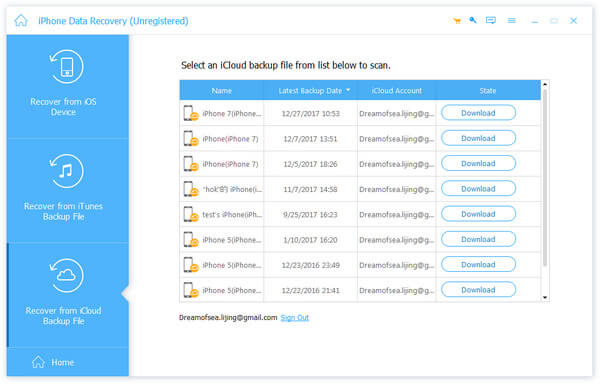
Task: Click the date 12/5/2017 18:26
Action: coord(310,164)
